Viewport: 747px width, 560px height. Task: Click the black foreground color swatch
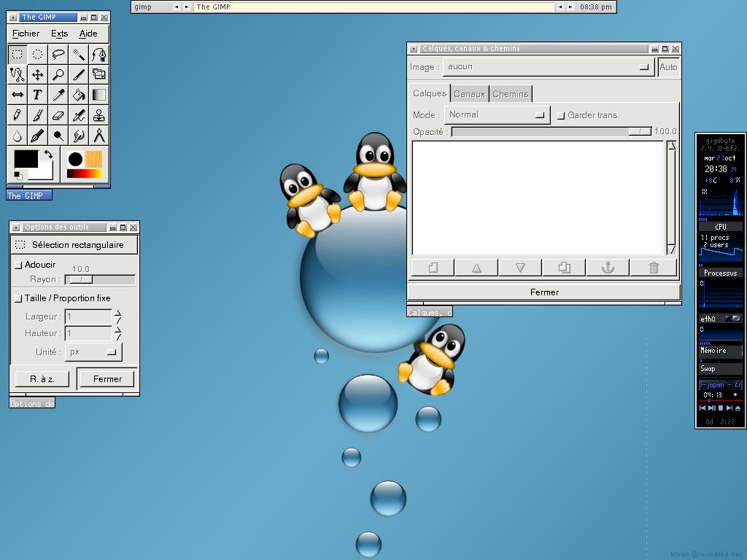click(25, 157)
